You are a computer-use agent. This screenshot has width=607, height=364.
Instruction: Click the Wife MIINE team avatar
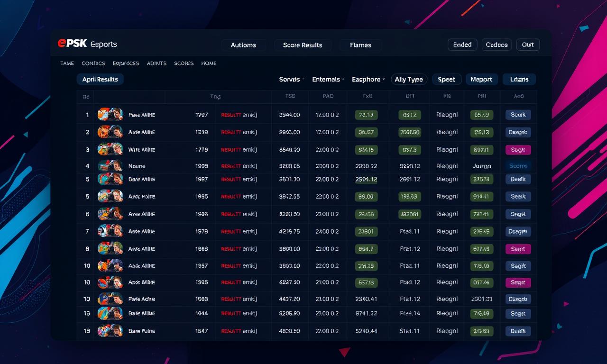coord(110,150)
